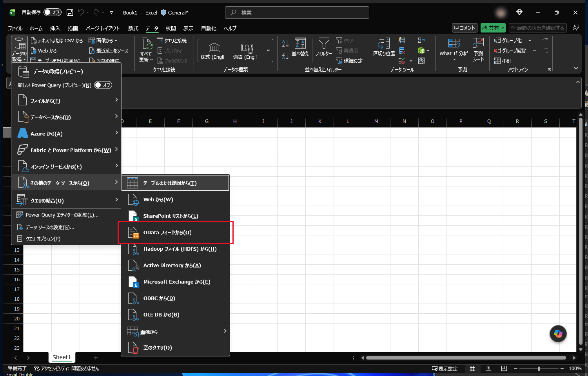Collapse the ribbon with the chevron

576,69
